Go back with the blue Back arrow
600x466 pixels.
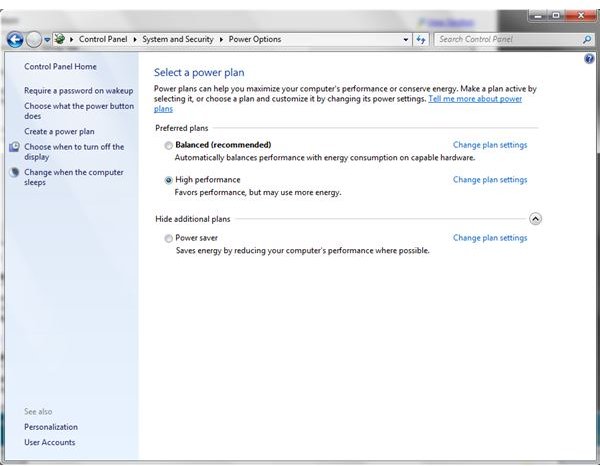[15, 39]
